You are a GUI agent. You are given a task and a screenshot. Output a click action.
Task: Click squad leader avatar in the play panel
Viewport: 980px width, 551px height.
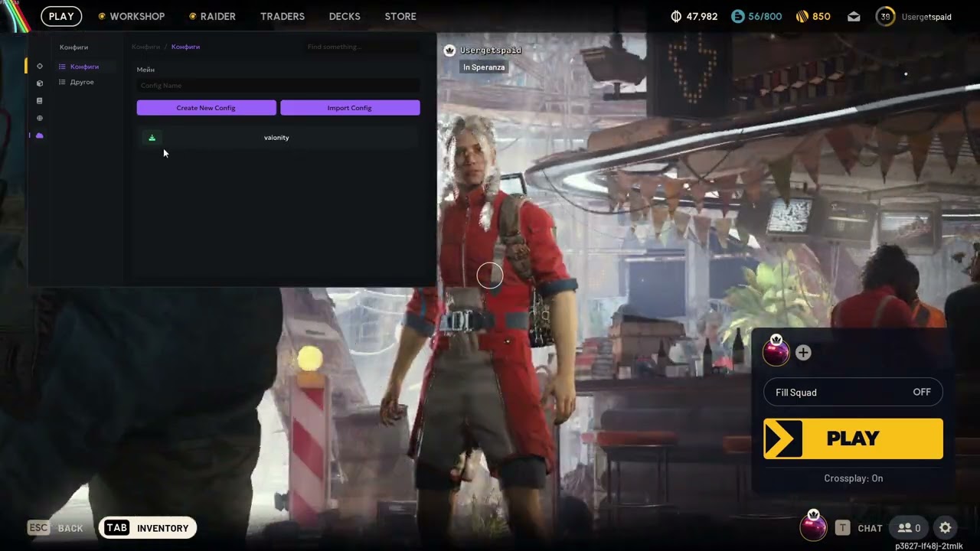(x=776, y=351)
